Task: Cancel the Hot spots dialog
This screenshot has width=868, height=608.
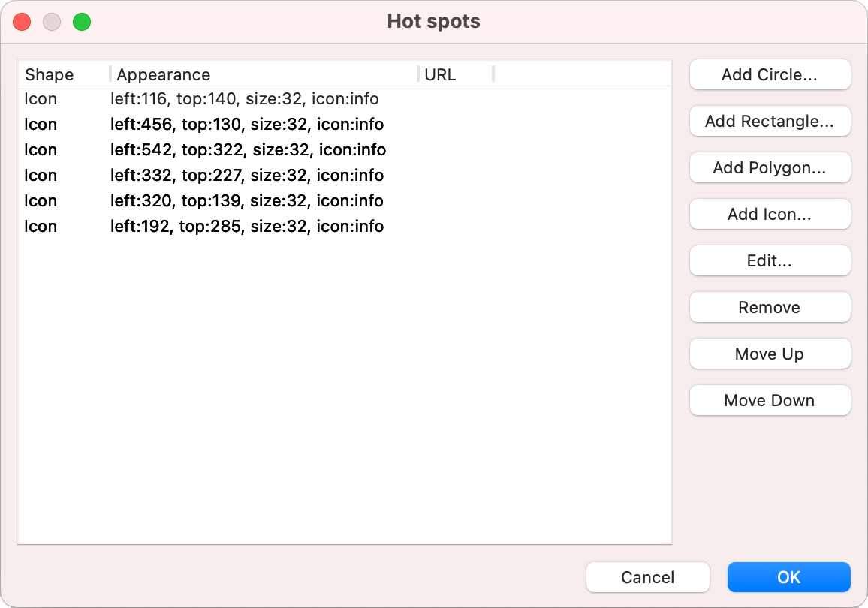Action: pyautogui.click(x=647, y=577)
